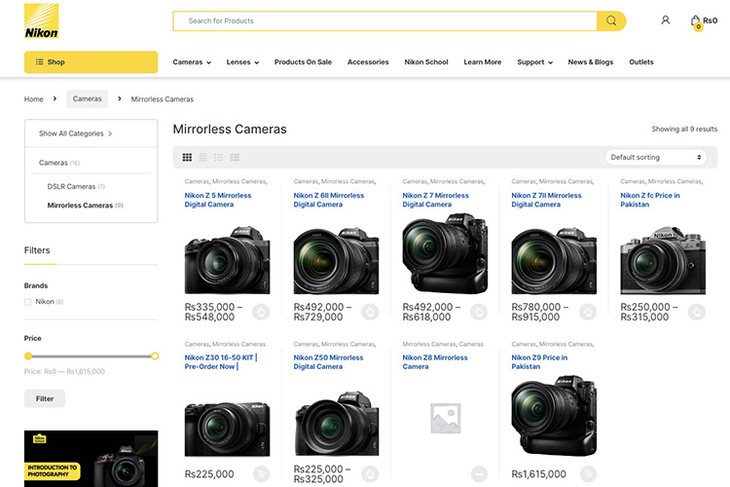This screenshot has width=730, height=487.
Task: Click the menu list icon in the Shop button
Action: pos(40,62)
